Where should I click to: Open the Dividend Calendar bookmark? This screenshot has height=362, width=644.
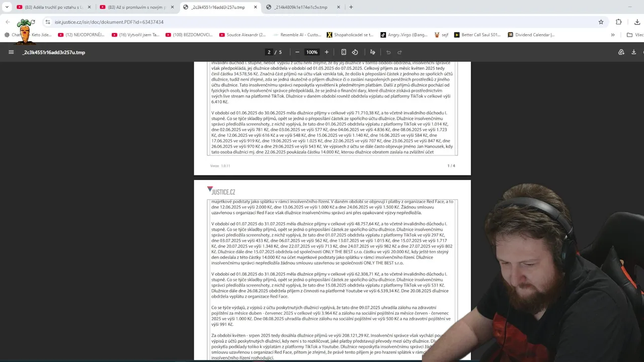531,35
